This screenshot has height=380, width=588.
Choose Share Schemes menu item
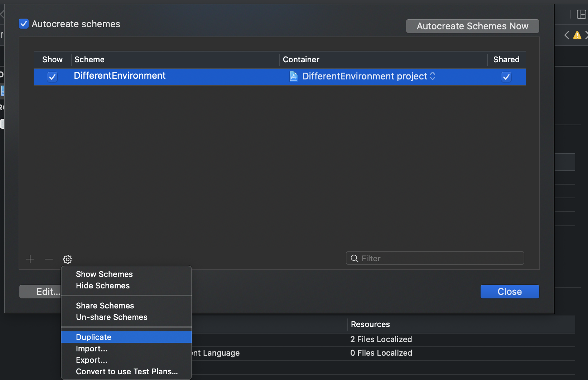tap(105, 306)
